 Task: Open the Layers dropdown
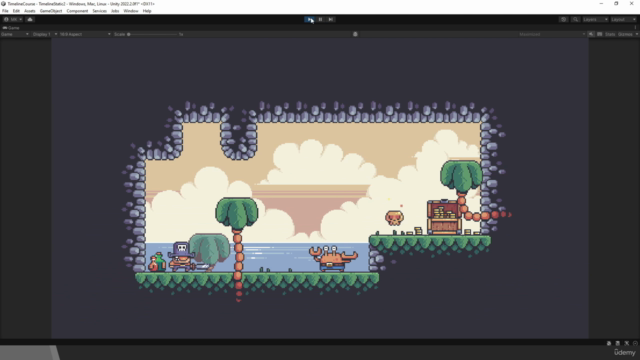point(595,20)
